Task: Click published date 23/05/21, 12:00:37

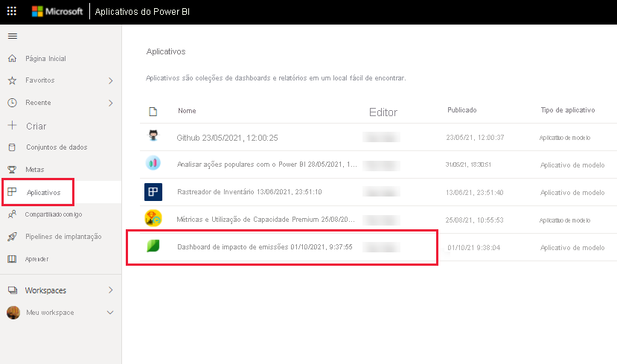Action: coord(475,138)
